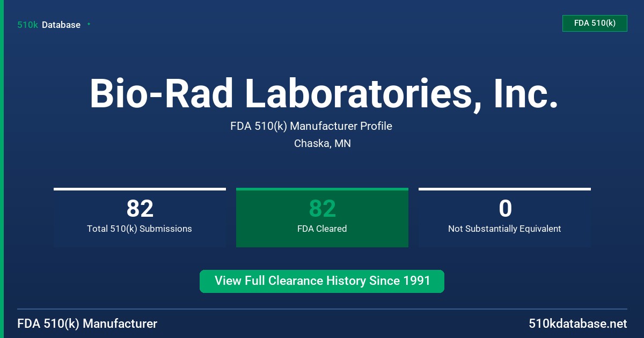The width and height of the screenshot is (644, 338).
Task: Click the green dot beside Database
Action: (x=89, y=24)
